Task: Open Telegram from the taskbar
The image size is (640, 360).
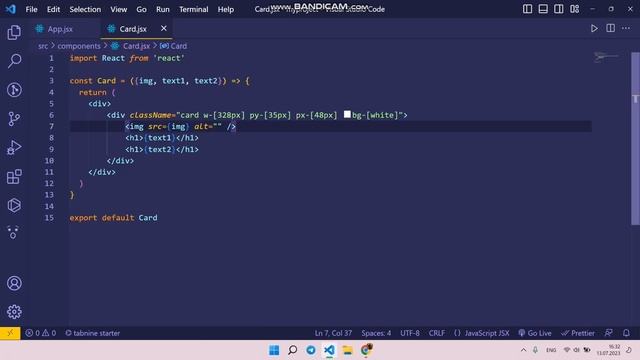Action: pyautogui.click(x=311, y=350)
